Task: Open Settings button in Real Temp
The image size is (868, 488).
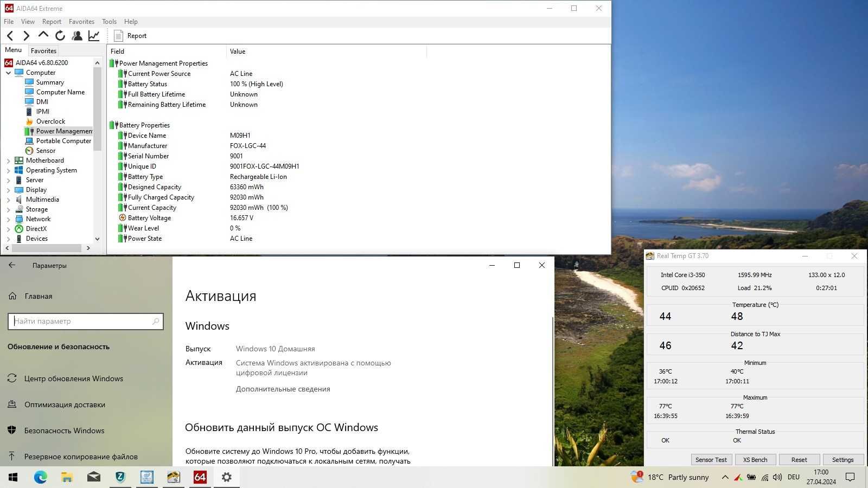Action: pos(843,459)
